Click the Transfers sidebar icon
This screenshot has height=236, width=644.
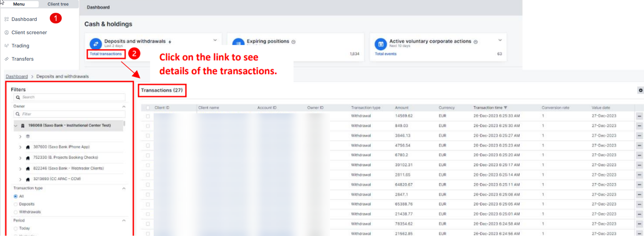7,59
